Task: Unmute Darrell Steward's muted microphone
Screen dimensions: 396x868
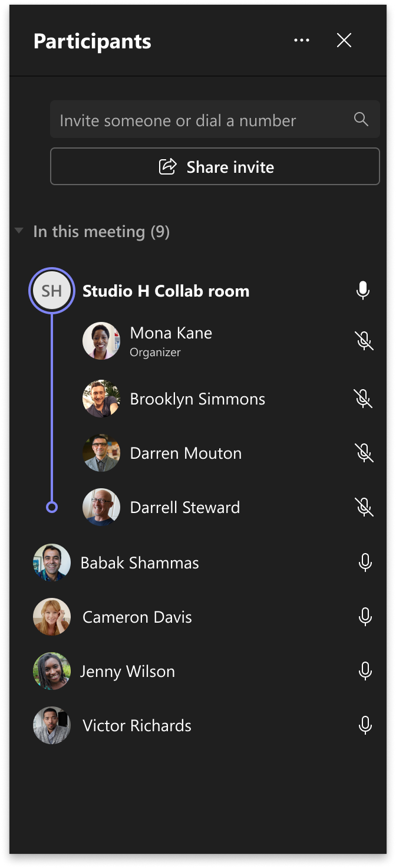Action: [x=364, y=507]
